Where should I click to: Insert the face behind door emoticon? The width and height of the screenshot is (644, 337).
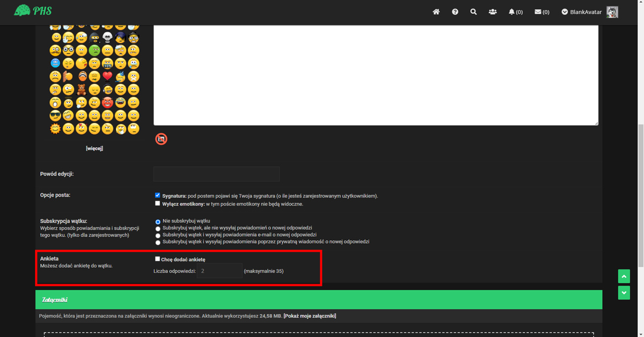coord(69,76)
